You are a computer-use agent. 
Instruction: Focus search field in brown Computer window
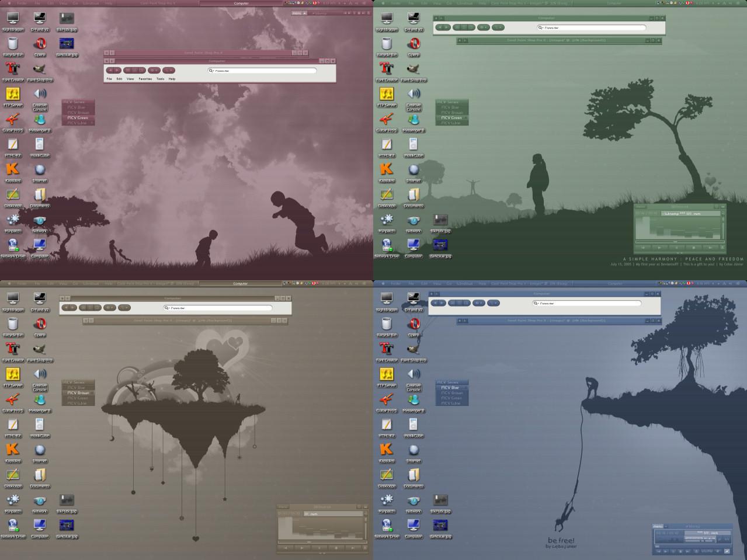click(218, 308)
